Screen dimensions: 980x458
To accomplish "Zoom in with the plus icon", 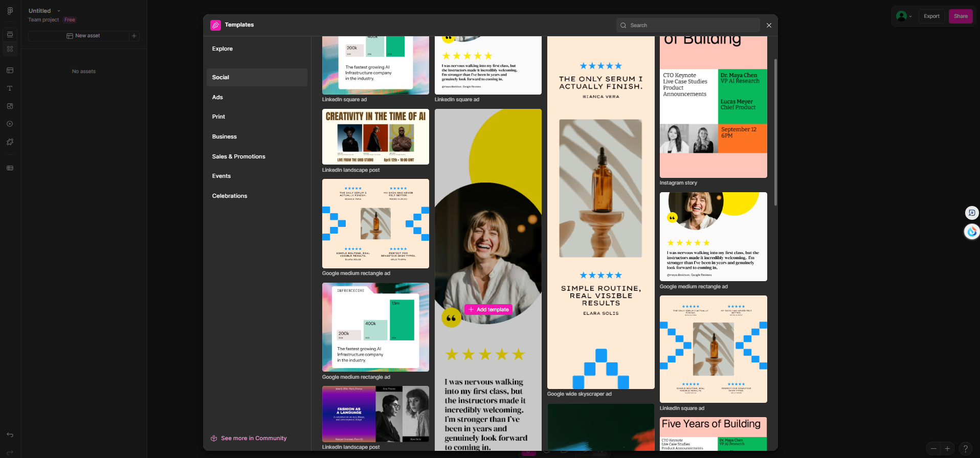I will (x=947, y=449).
